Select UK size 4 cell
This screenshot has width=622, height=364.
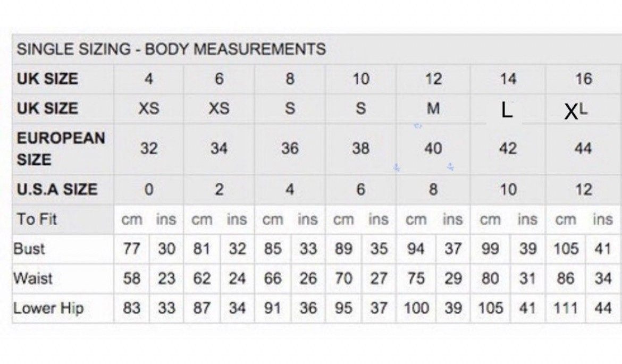[149, 79]
